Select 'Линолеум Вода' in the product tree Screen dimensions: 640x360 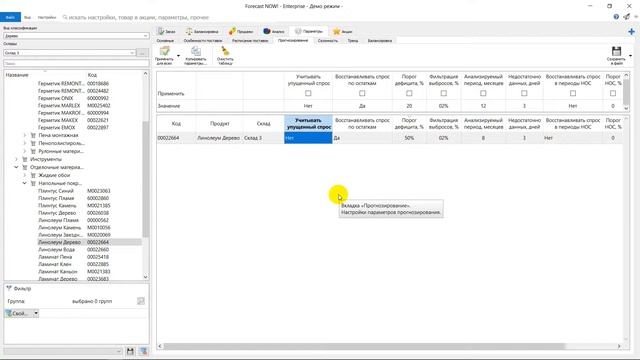click(x=56, y=249)
